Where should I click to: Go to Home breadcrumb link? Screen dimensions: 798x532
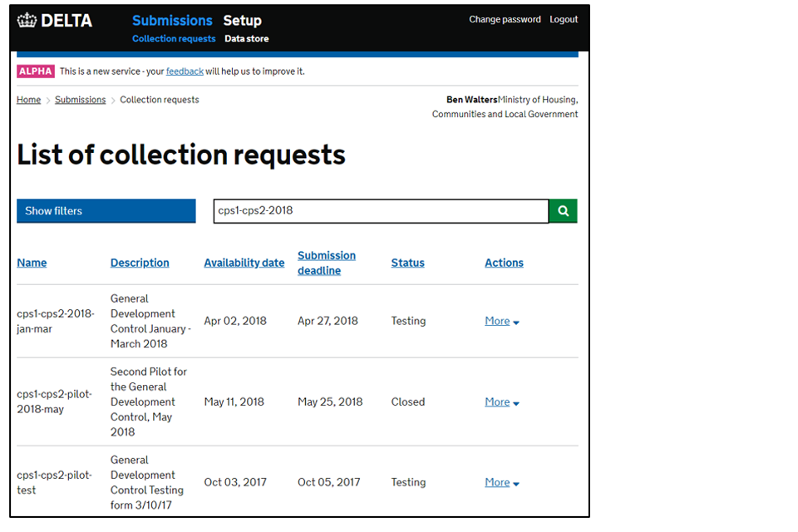(28, 100)
